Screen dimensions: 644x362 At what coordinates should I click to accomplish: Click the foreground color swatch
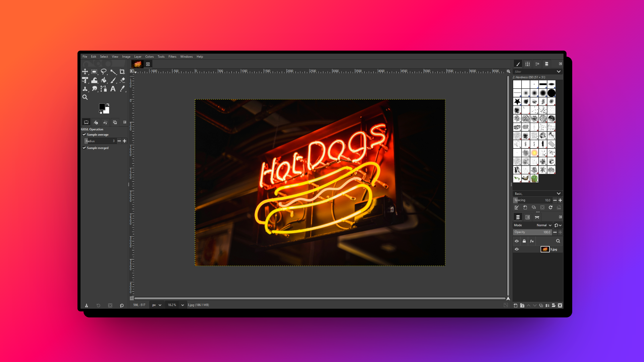point(102,106)
